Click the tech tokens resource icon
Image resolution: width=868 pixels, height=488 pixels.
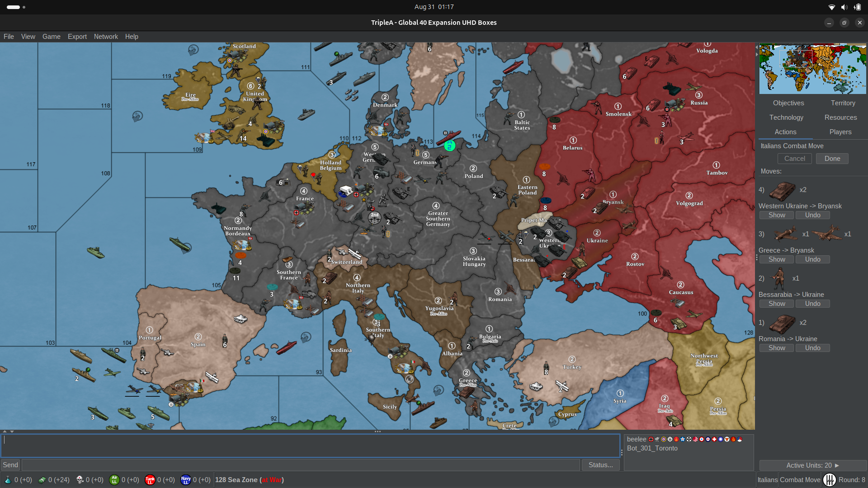tap(42, 480)
